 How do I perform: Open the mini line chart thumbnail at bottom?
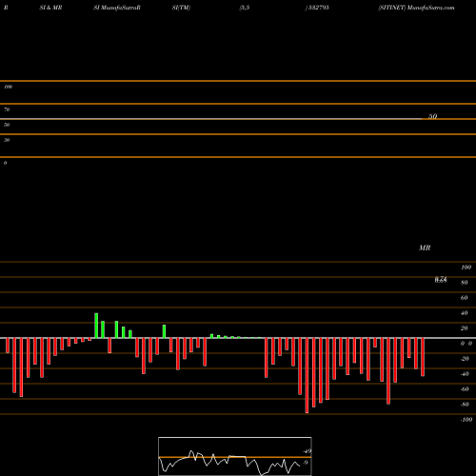tap(235, 456)
